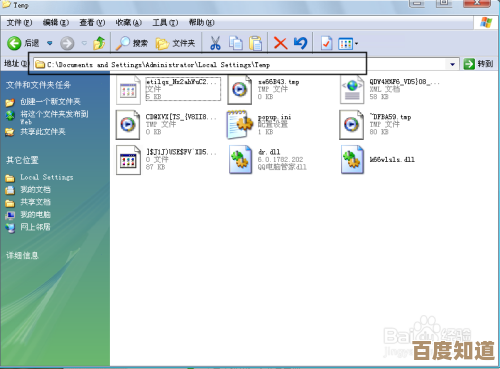Select the etilqs_Nz2ahYuC2 file icon

click(x=128, y=90)
